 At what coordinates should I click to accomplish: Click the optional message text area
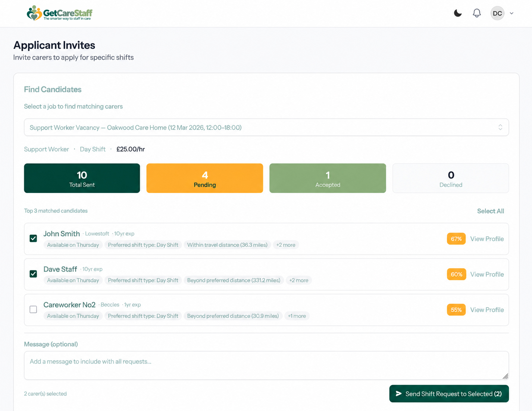(x=266, y=366)
